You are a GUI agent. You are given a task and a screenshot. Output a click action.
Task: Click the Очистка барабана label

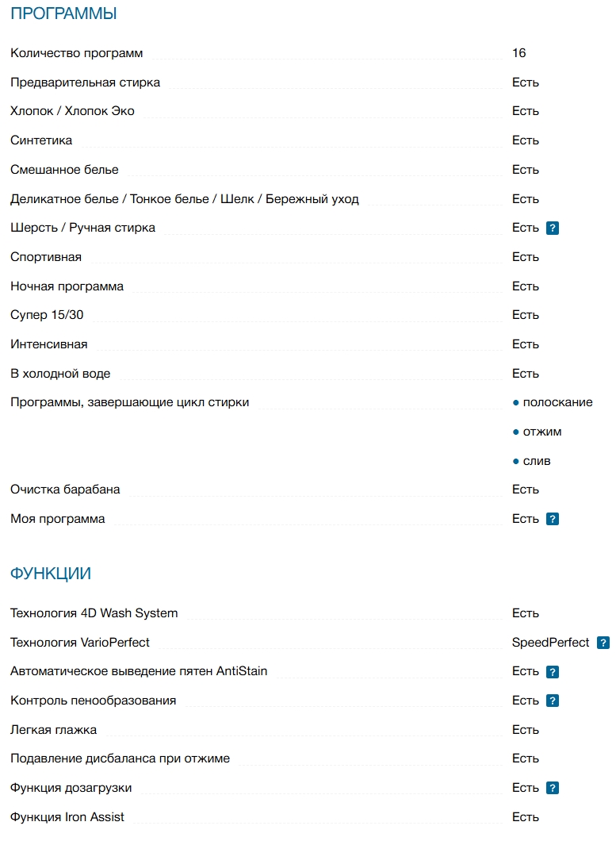point(65,490)
